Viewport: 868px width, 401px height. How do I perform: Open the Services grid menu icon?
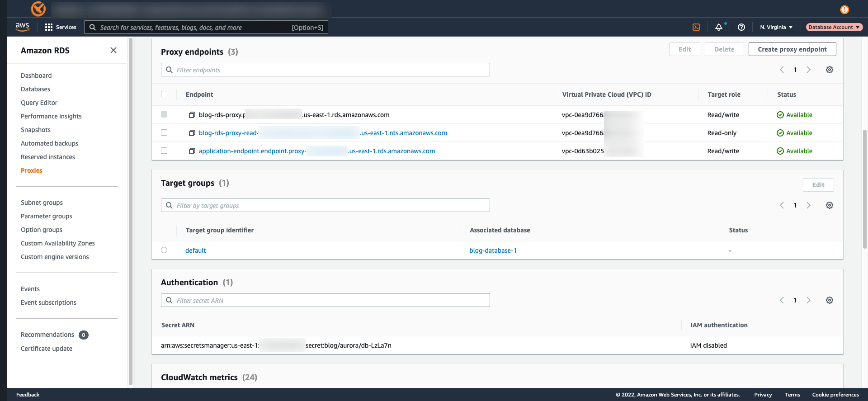(x=49, y=27)
